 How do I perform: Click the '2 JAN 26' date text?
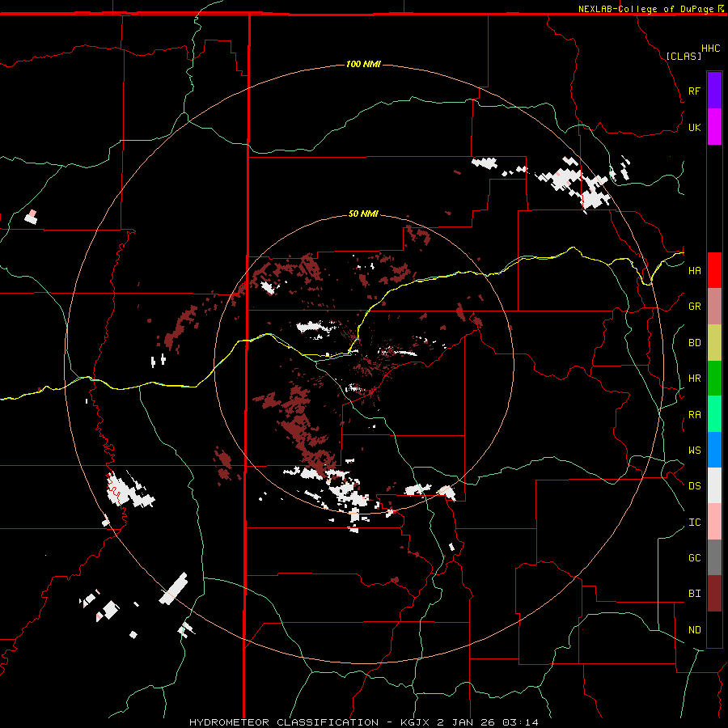(466, 722)
